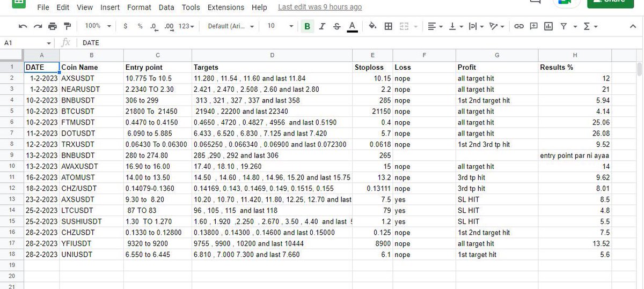Click the Create a filter icon

(563, 26)
